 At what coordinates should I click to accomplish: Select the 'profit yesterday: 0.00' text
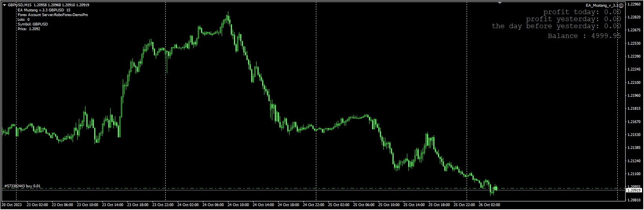[573, 19]
